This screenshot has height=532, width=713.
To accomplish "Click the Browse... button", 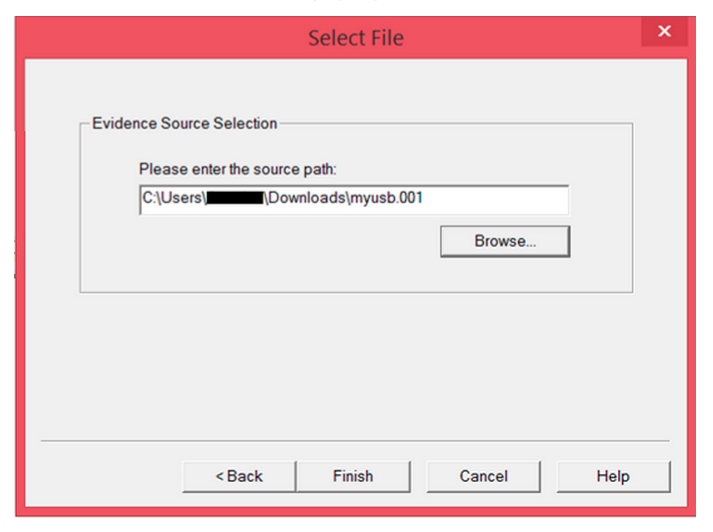I will (505, 241).
